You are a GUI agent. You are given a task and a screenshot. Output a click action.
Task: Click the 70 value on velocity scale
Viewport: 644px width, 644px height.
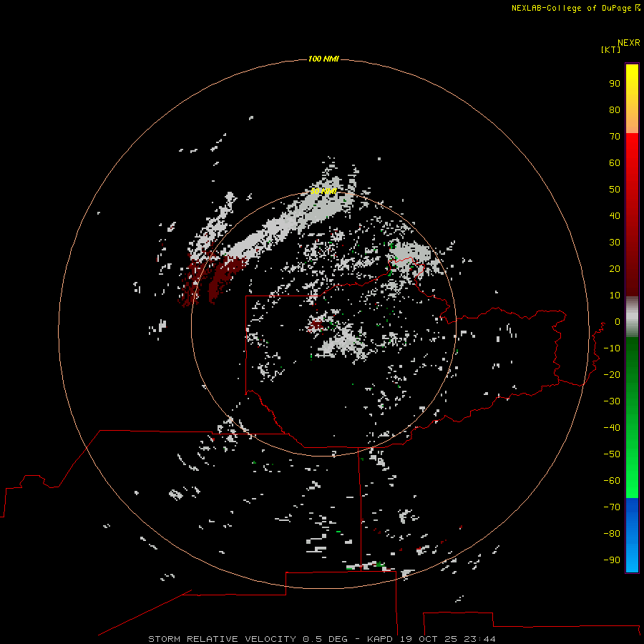615,137
